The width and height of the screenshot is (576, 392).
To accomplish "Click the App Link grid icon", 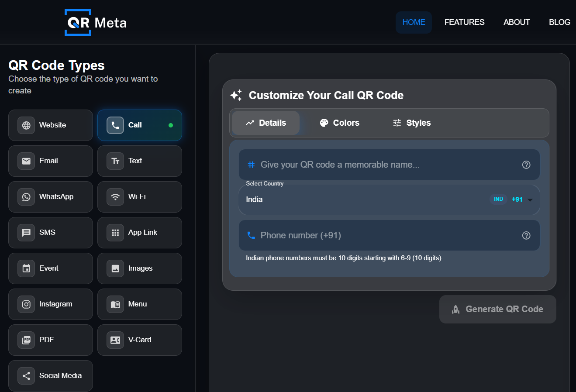I will click(115, 233).
